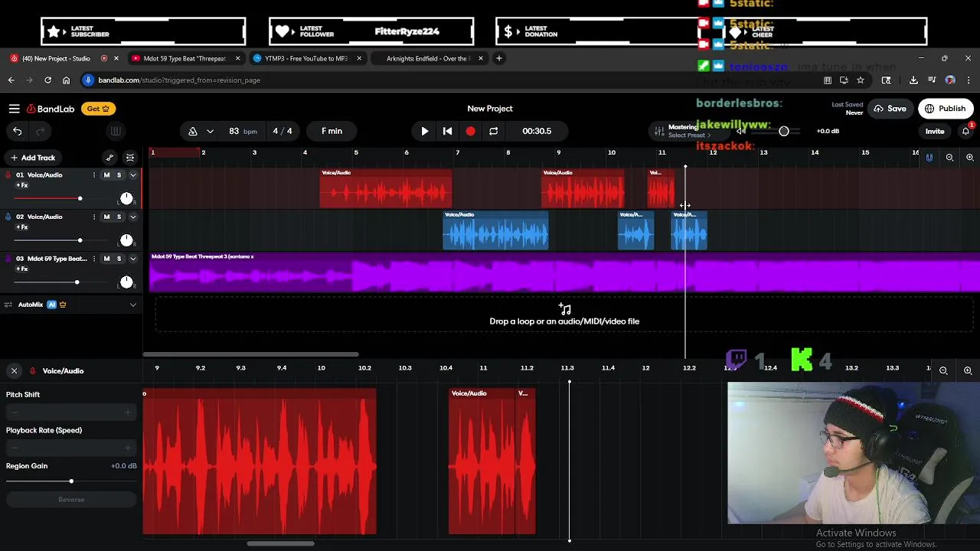Open the BandLab hamburger menu

click(14, 109)
